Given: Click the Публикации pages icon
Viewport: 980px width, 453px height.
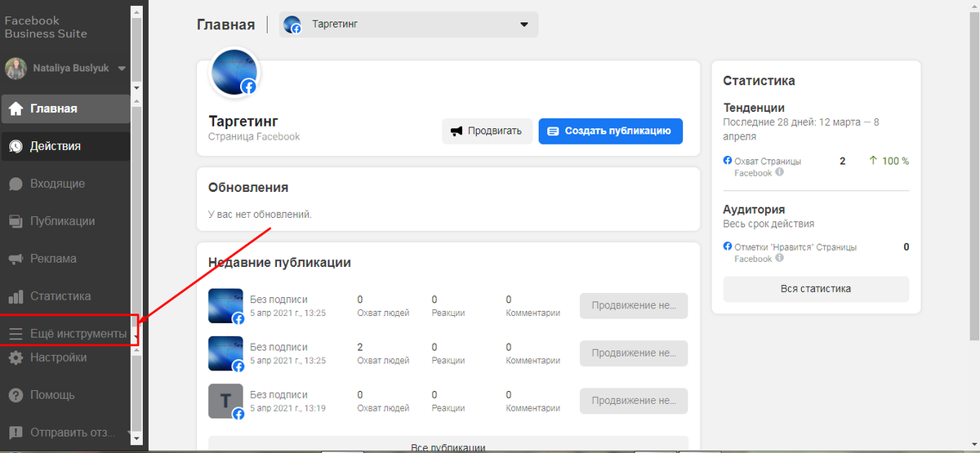Looking at the screenshot, I should pyautogui.click(x=16, y=221).
